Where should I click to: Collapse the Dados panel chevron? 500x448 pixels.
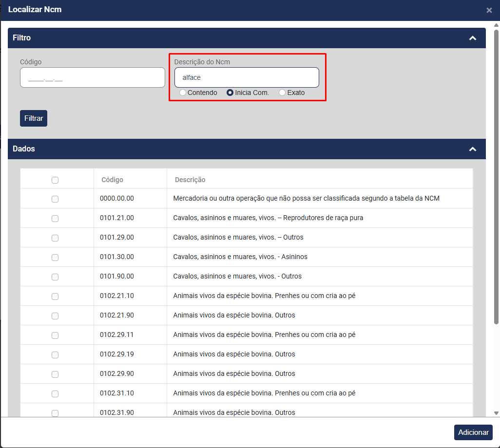472,149
